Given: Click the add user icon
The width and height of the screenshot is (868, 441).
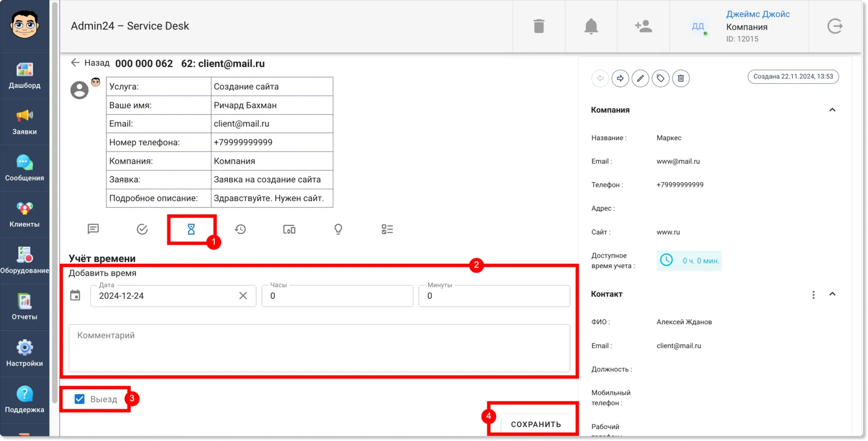Looking at the screenshot, I should click(643, 26).
